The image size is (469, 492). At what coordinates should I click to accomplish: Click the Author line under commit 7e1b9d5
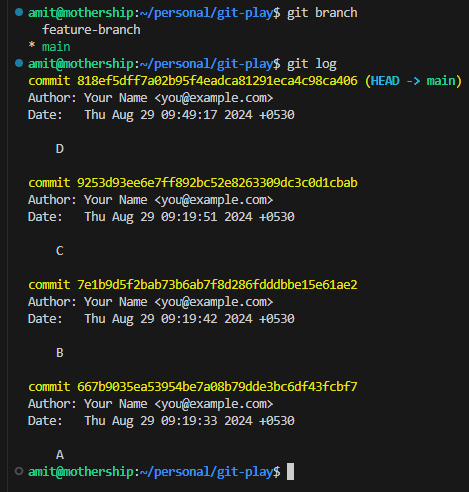151,302
